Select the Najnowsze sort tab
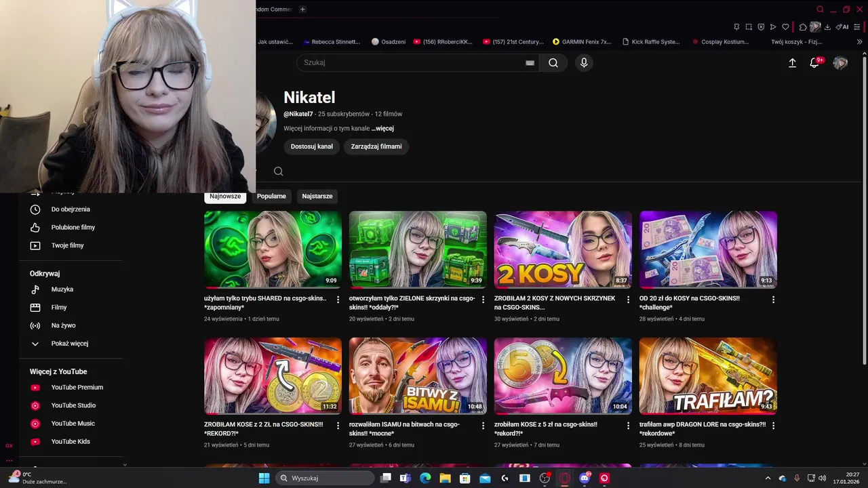 point(225,196)
